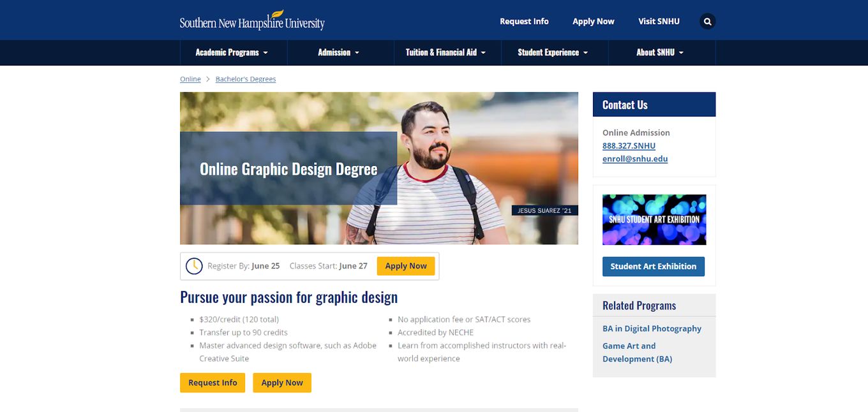Expand the Academic Programs menu

pyautogui.click(x=233, y=53)
